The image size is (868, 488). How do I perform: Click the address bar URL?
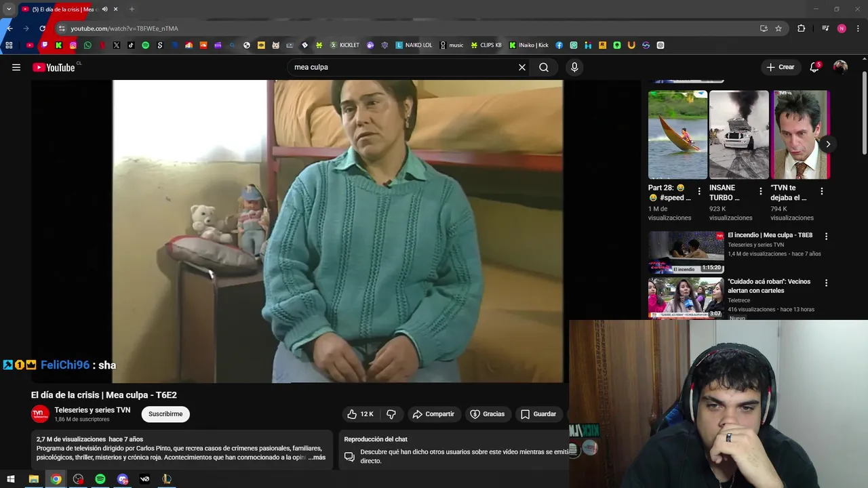(x=124, y=28)
